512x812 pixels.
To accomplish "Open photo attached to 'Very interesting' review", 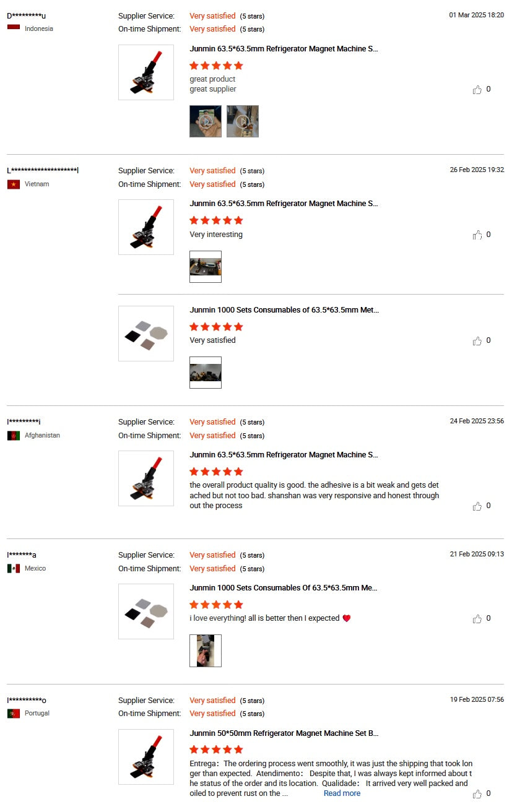I will tap(206, 267).
